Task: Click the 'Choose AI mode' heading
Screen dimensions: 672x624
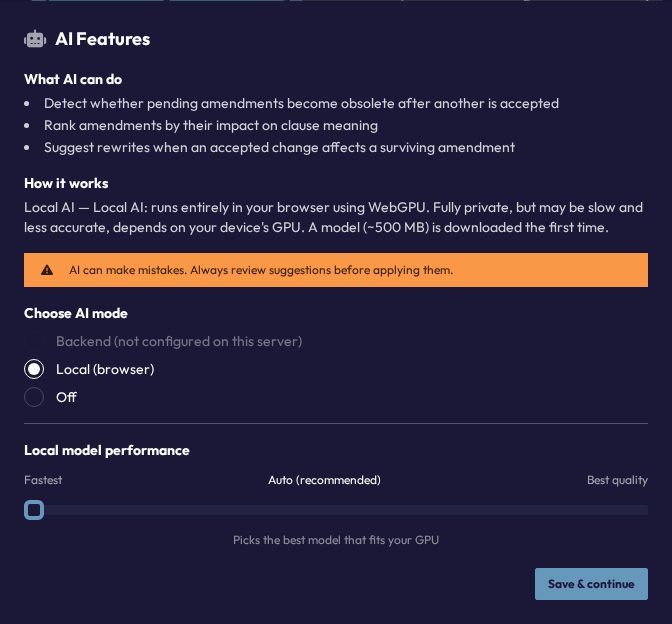Action: coord(76,313)
